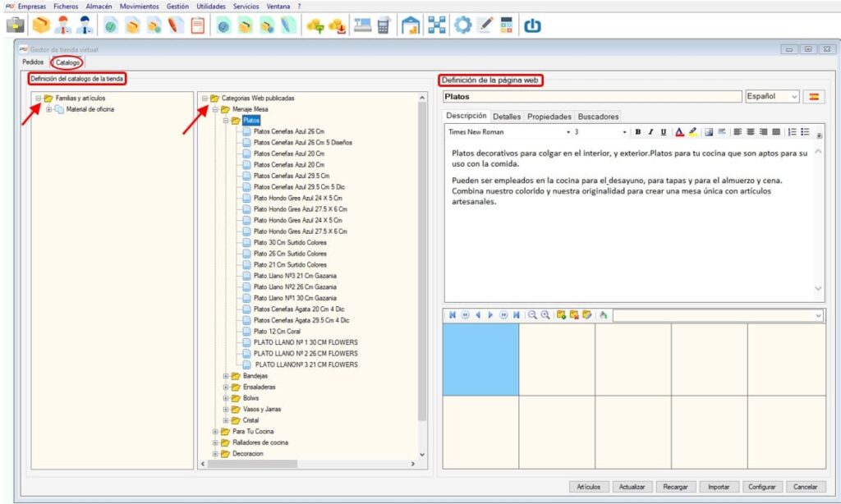Switch to the Propiedades tab
Screen dimensions: 841x504
(x=549, y=117)
